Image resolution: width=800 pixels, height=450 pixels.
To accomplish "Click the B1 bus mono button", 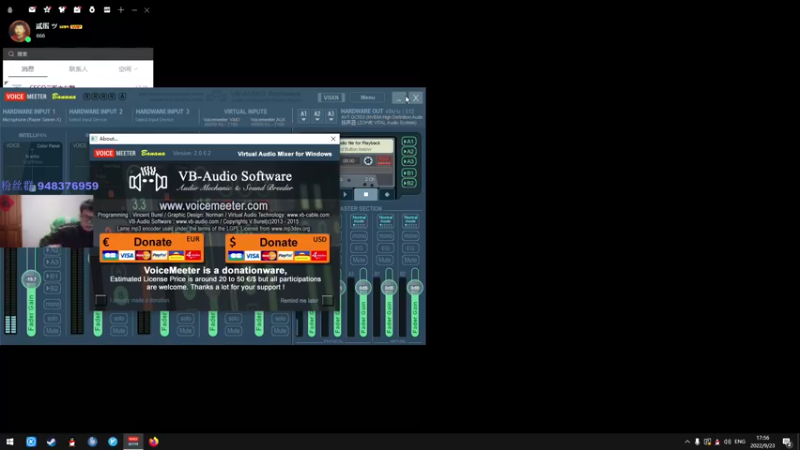I will click(x=385, y=236).
